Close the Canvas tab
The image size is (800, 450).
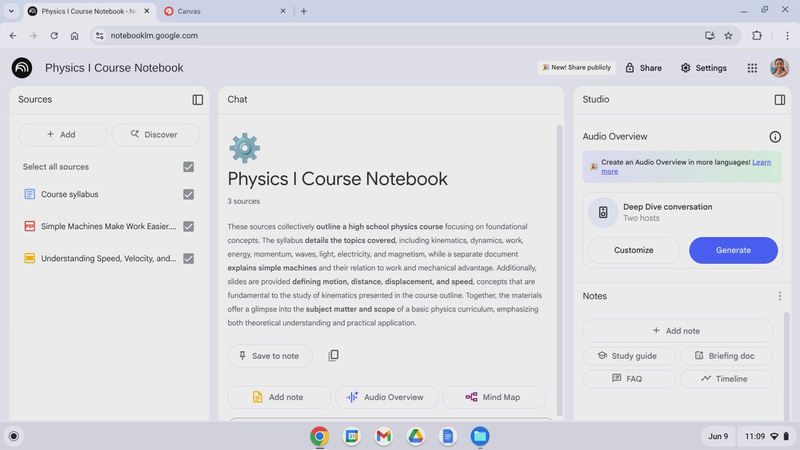(x=283, y=11)
